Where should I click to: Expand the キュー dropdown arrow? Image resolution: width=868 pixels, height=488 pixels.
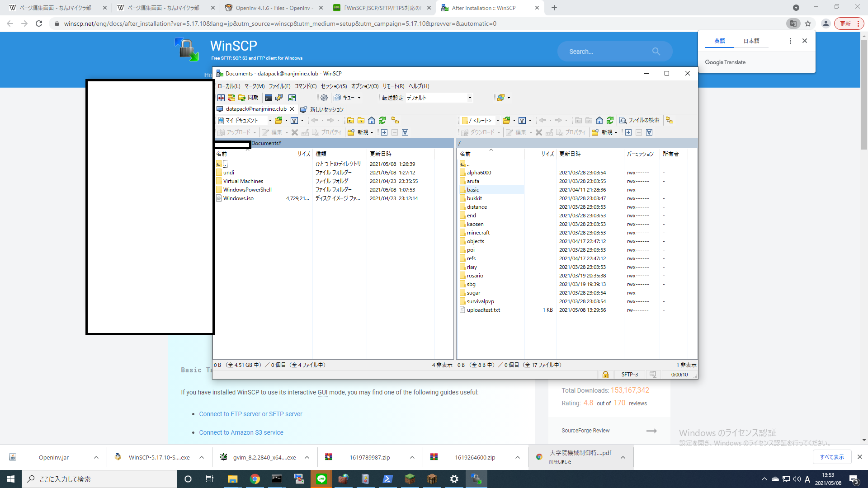tap(359, 98)
